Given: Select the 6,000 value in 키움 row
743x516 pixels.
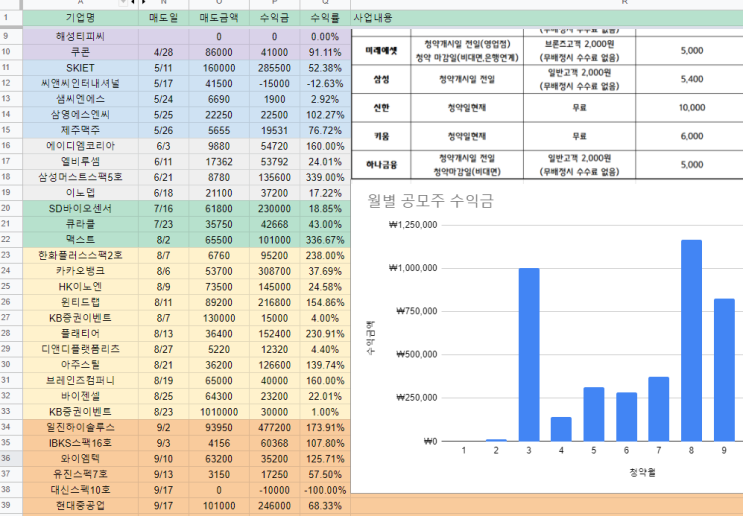Looking at the screenshot, I should pos(691,136).
